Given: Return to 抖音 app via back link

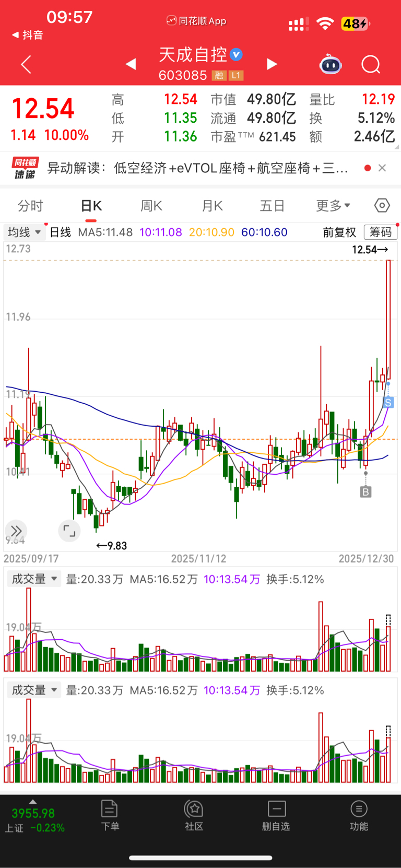Looking at the screenshot, I should point(27,35).
